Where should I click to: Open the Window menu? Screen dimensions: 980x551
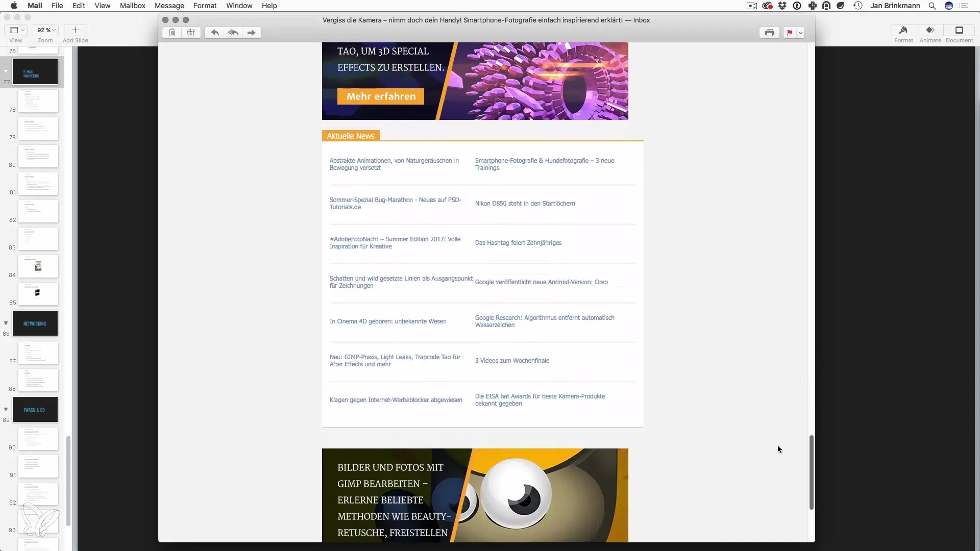pyautogui.click(x=239, y=6)
